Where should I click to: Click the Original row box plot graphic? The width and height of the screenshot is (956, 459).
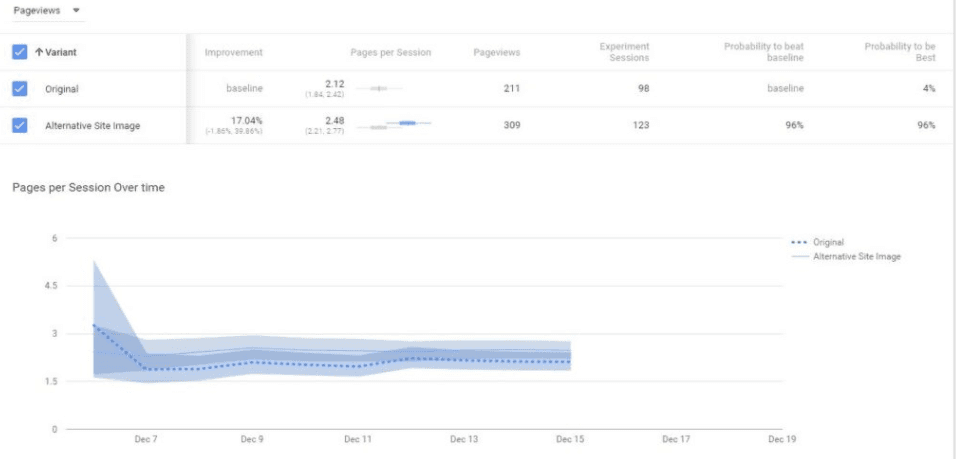pos(379,89)
